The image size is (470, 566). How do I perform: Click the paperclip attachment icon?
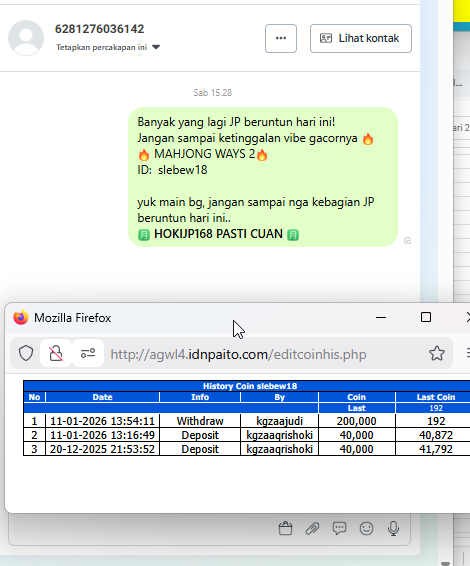click(x=312, y=528)
